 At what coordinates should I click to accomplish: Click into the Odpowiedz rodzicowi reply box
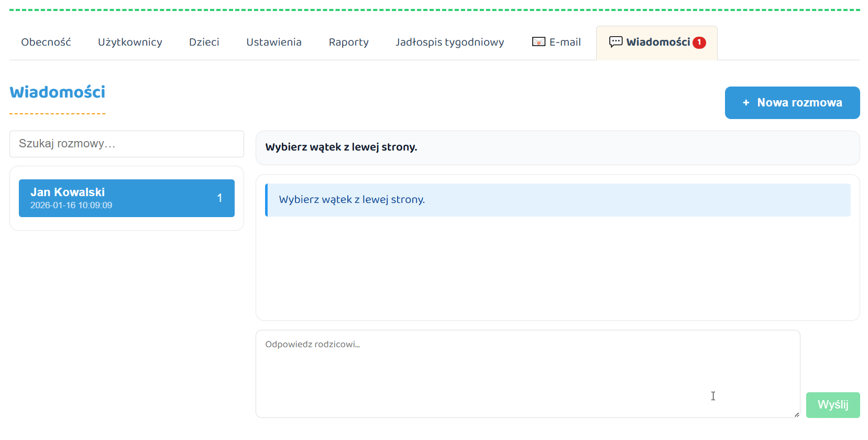[x=527, y=373]
